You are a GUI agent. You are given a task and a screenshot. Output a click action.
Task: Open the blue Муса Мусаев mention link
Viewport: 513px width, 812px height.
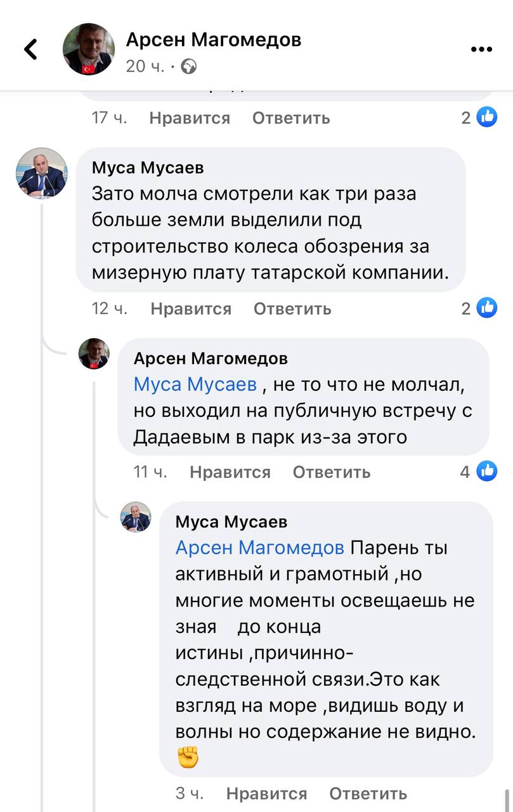click(x=195, y=384)
